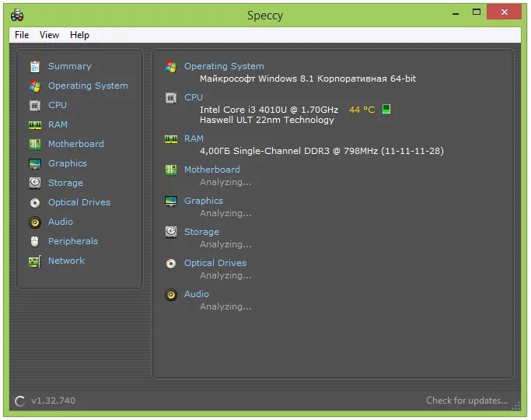Click the Haswell ULT 22nm Technology text
Viewport: 531px width, 420px height.
(267, 120)
